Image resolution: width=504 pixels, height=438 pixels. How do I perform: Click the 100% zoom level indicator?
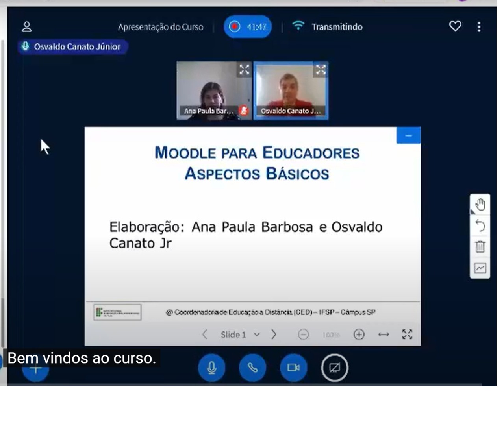[331, 335]
